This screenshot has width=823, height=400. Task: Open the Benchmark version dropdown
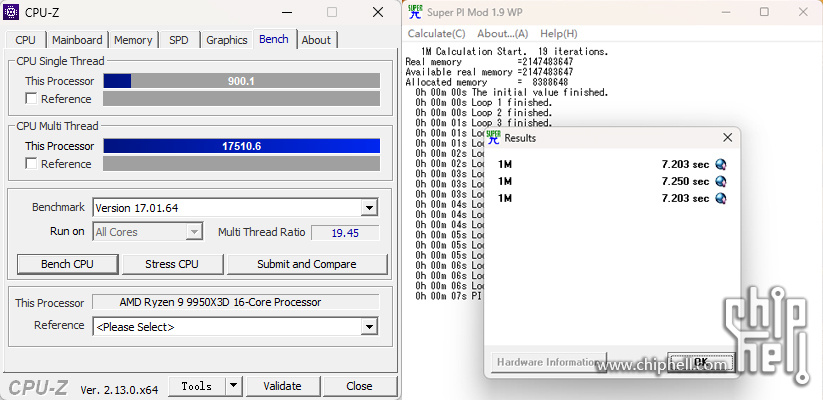coord(370,208)
